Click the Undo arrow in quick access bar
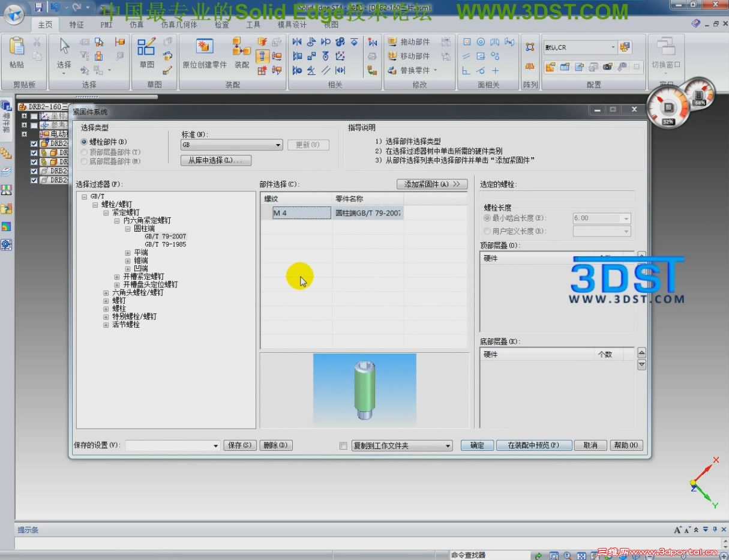Viewport: 729px width, 560px height. coord(56,7)
